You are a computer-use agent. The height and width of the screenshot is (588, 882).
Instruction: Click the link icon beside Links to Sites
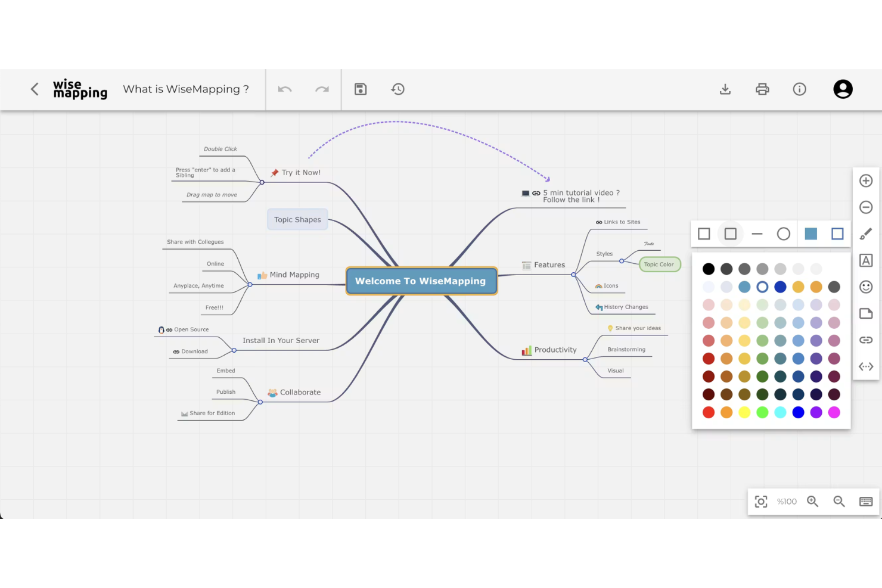pos(599,222)
